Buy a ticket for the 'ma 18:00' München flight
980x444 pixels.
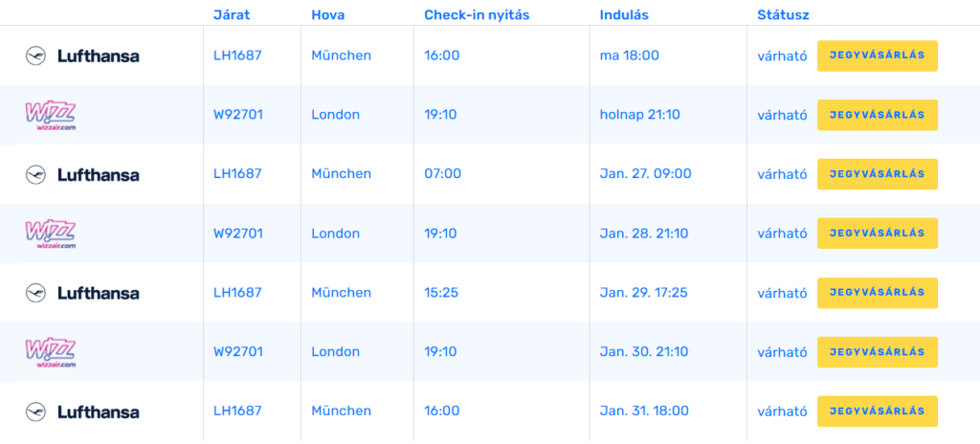[877, 55]
